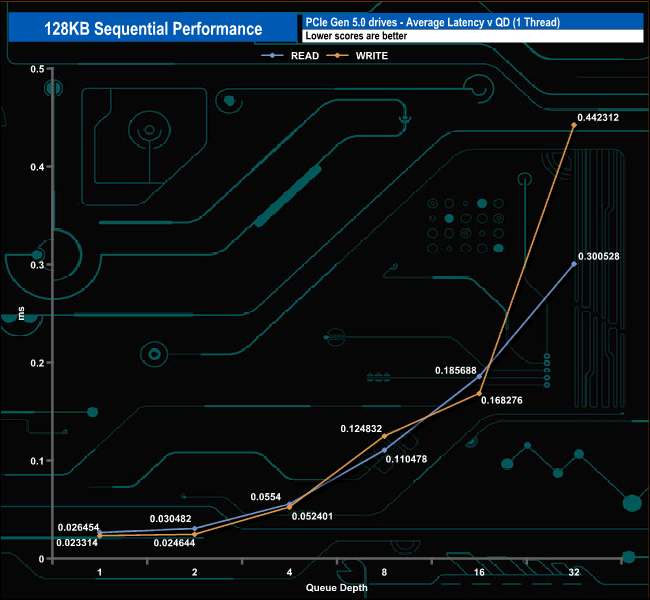Select the 0.185688 read data label

pos(456,370)
